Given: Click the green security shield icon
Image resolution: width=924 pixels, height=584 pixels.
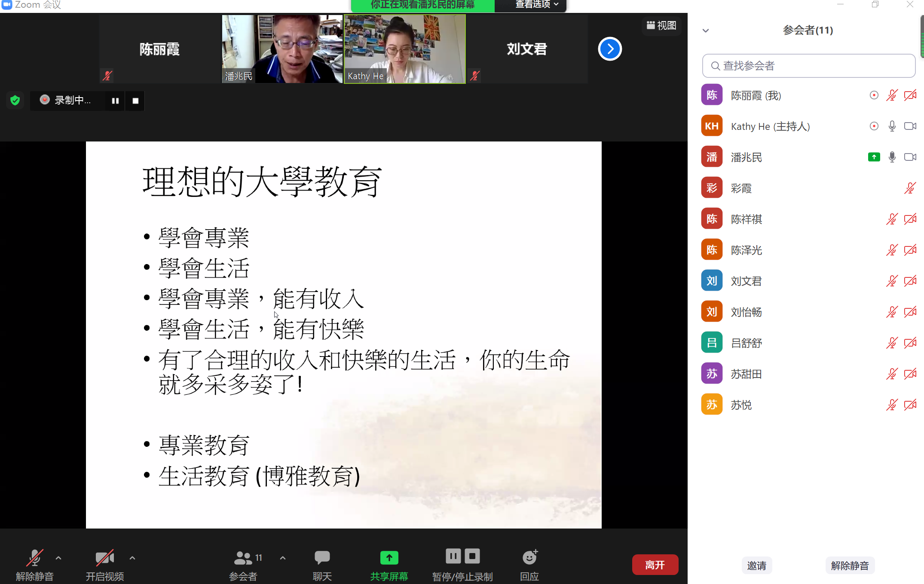Looking at the screenshot, I should (x=15, y=100).
